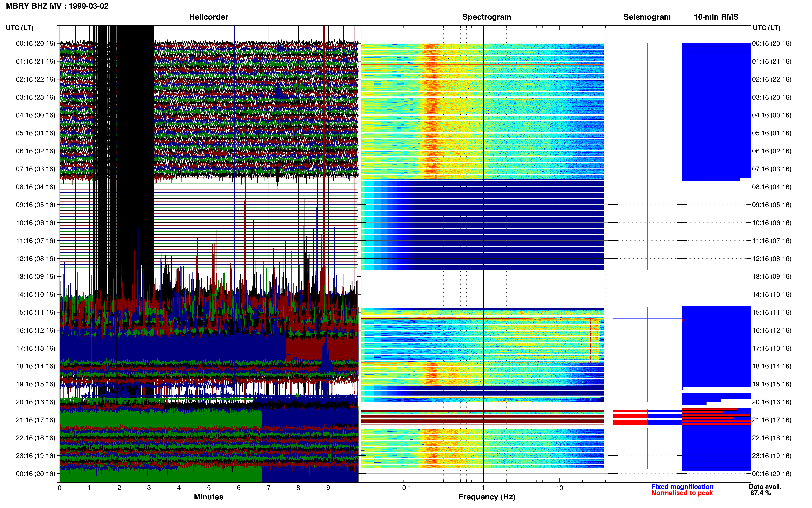Viewport: 812px width, 508px height.
Task: Click right-axis time label '17:16 (13:16)'
Action: tap(772, 348)
